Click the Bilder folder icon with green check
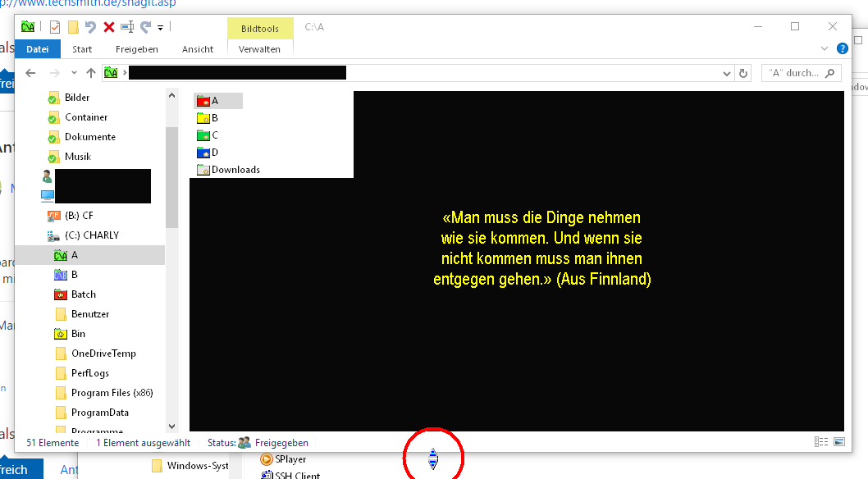 (x=53, y=98)
